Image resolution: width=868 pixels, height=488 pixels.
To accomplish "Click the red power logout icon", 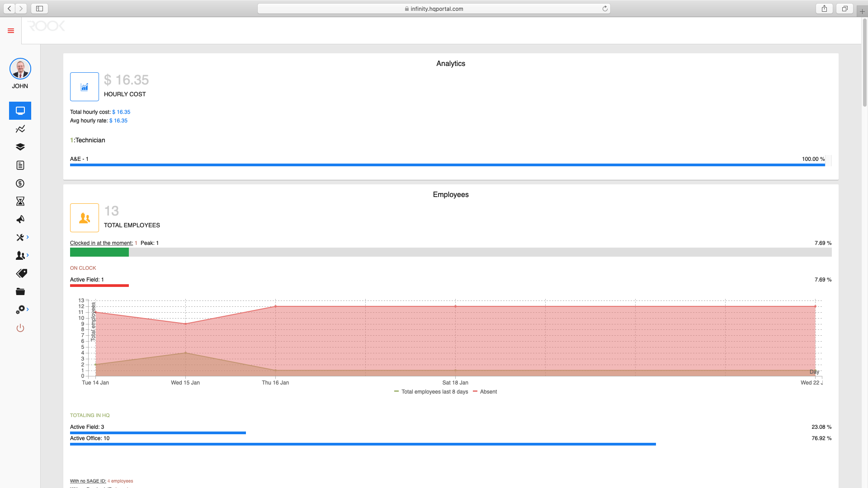I will pos(20,328).
